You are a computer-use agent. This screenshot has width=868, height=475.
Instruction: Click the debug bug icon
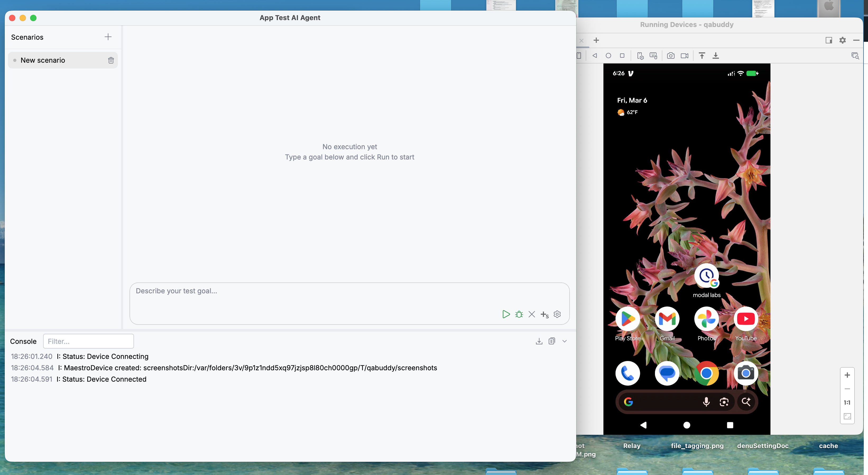tap(519, 314)
